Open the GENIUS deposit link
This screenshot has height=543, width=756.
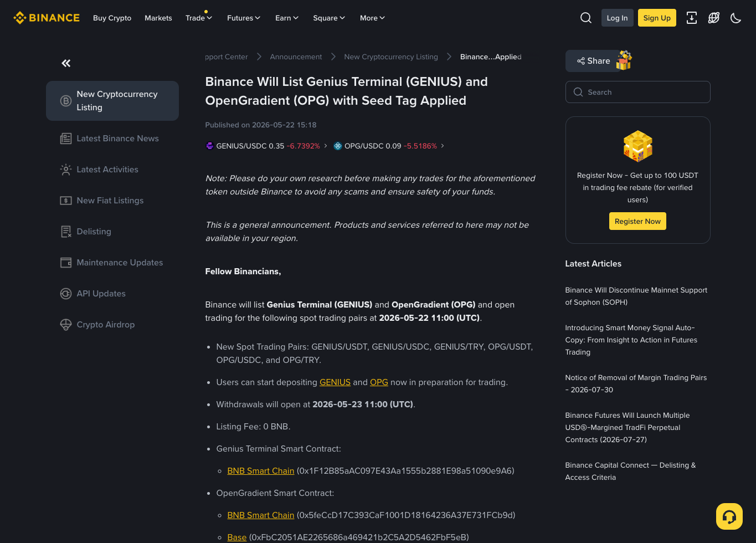pos(335,382)
